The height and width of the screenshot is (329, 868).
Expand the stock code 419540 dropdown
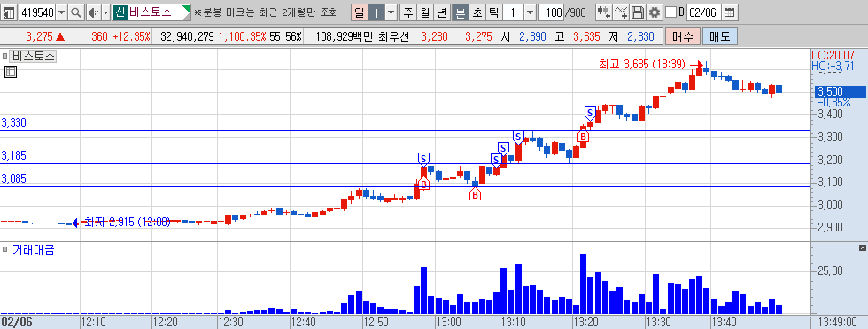point(61,12)
